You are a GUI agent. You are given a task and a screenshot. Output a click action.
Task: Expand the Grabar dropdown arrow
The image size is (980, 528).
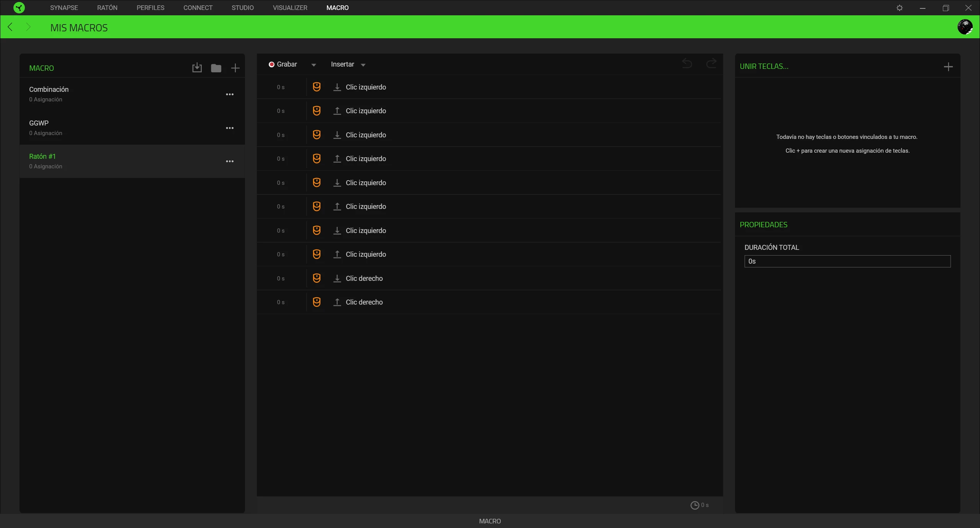pos(314,65)
